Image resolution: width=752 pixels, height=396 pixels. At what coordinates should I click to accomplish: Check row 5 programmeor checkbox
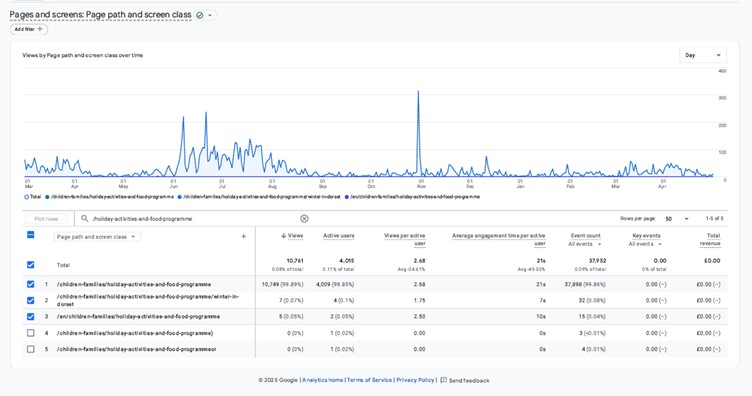(x=30, y=349)
